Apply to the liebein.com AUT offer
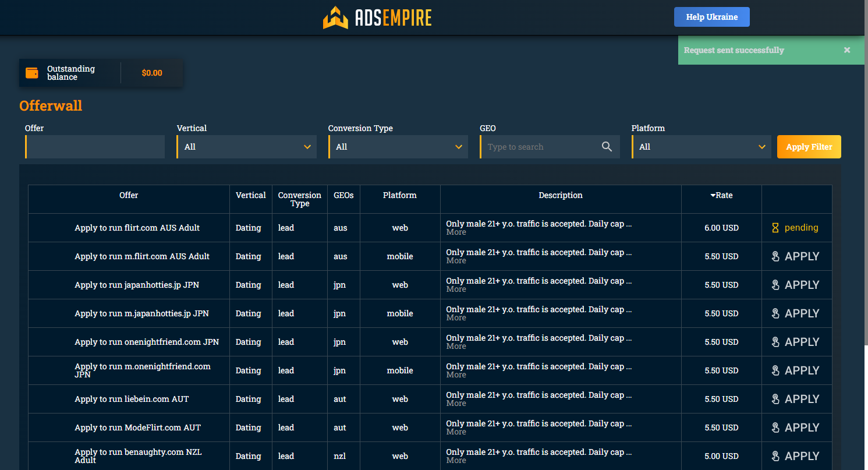 point(796,399)
